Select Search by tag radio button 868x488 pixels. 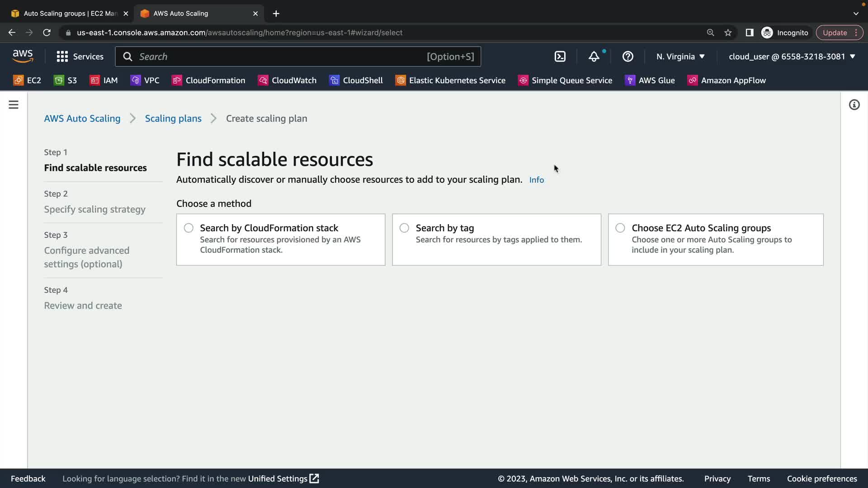[x=404, y=228]
